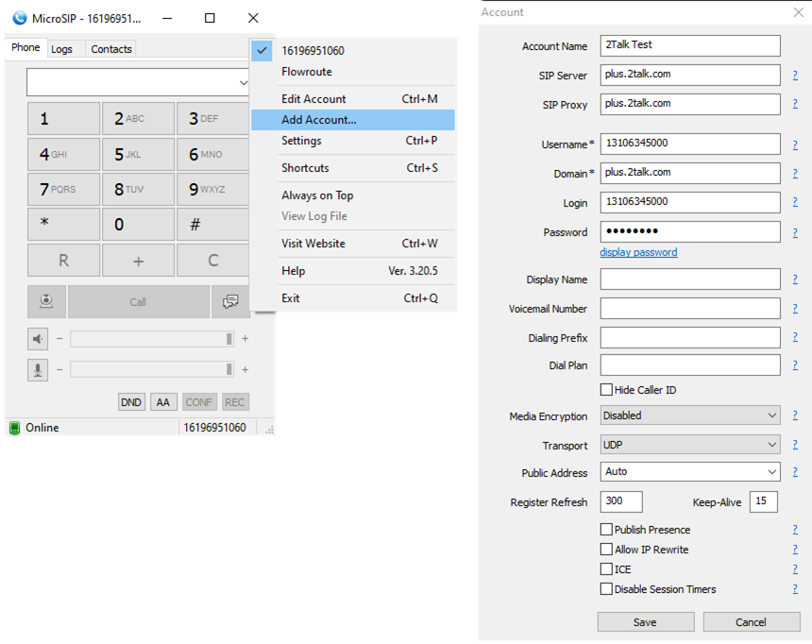Click the Call button
Viewport: 812px width, 644px height.
[138, 301]
